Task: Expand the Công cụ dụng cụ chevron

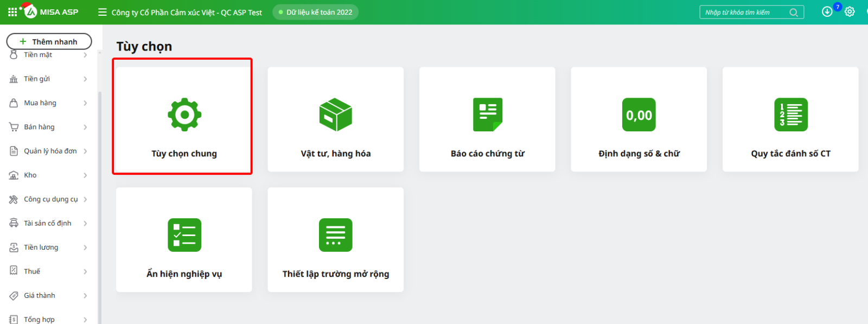Action: [x=85, y=199]
